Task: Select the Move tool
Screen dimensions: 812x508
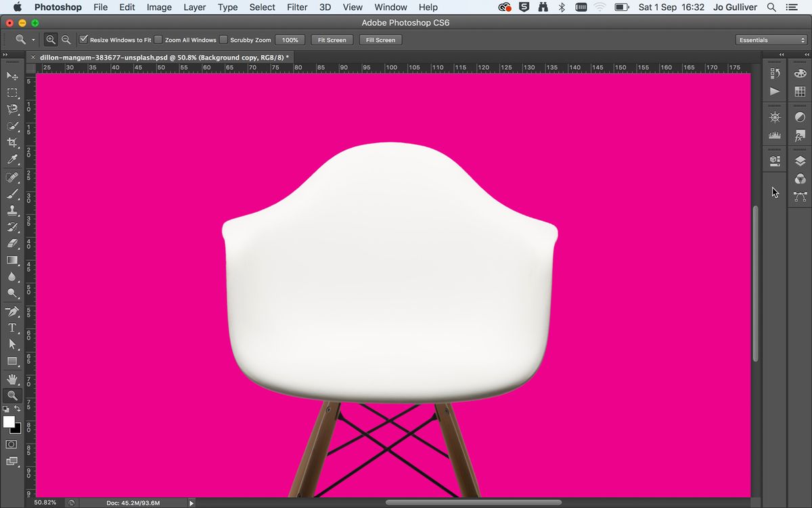Action: tap(12, 76)
